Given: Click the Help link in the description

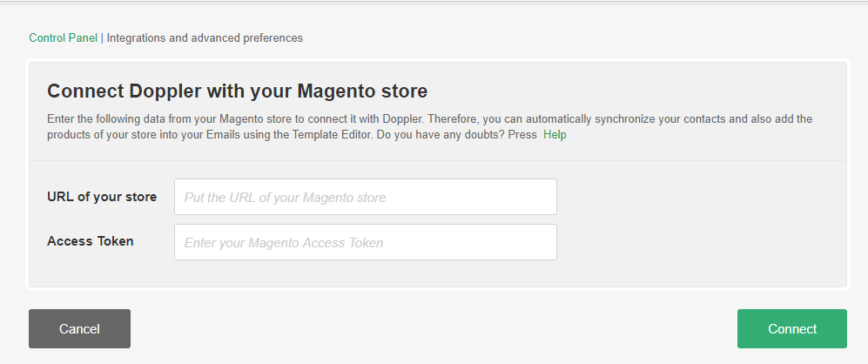Looking at the screenshot, I should [x=555, y=135].
